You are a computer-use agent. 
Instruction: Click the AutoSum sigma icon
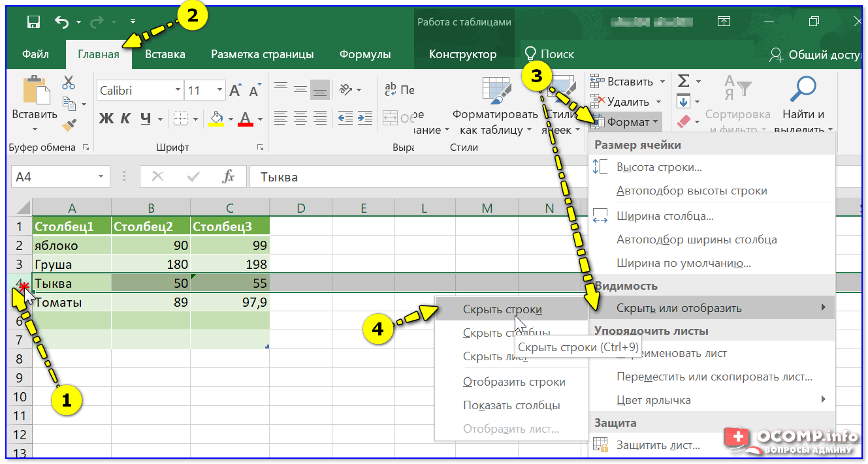(x=683, y=81)
